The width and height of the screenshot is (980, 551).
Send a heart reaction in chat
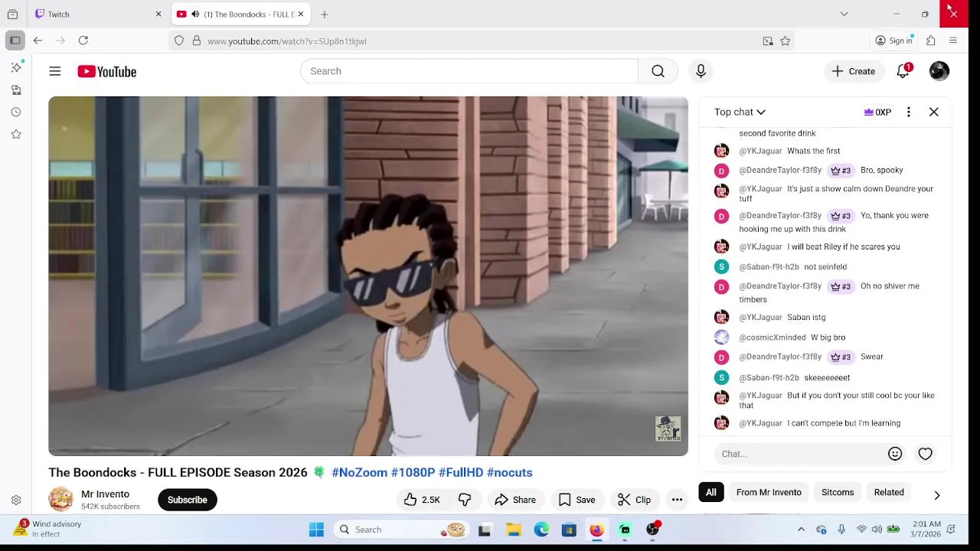[926, 454]
